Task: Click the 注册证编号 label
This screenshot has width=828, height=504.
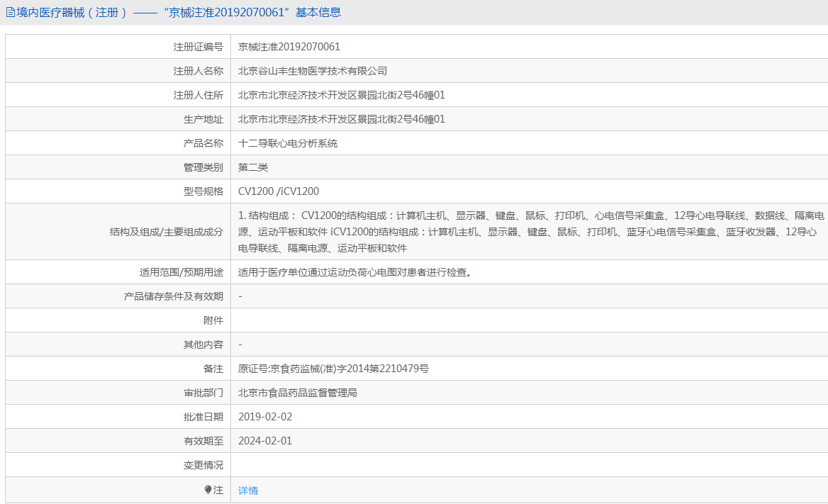Action: [198, 47]
